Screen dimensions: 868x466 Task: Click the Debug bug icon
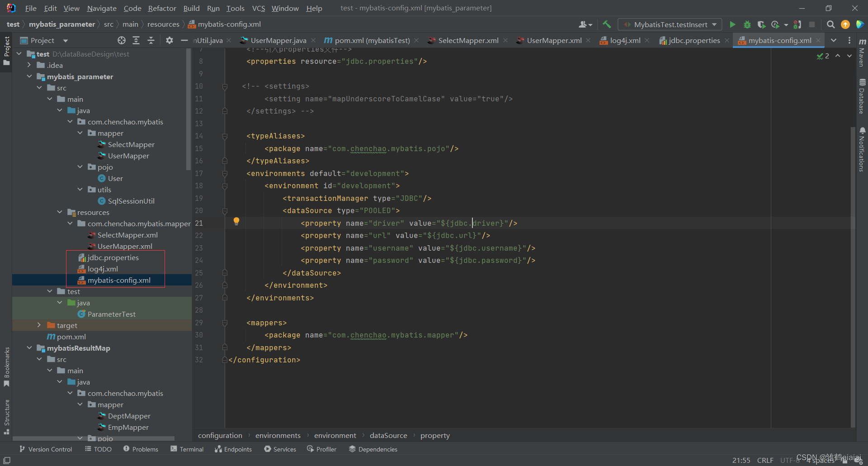tap(747, 24)
